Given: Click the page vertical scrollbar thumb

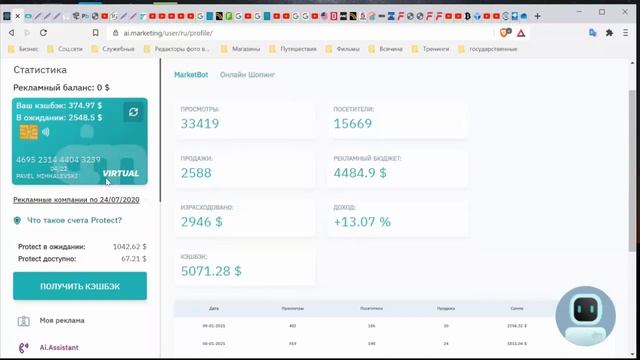Looking at the screenshot, I should [x=632, y=171].
